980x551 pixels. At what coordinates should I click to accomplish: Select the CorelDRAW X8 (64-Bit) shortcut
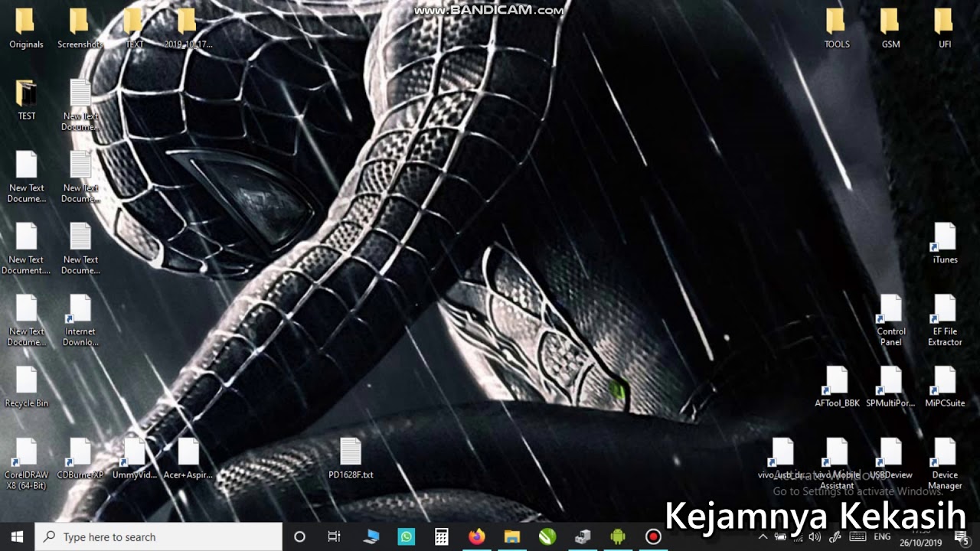26,465
